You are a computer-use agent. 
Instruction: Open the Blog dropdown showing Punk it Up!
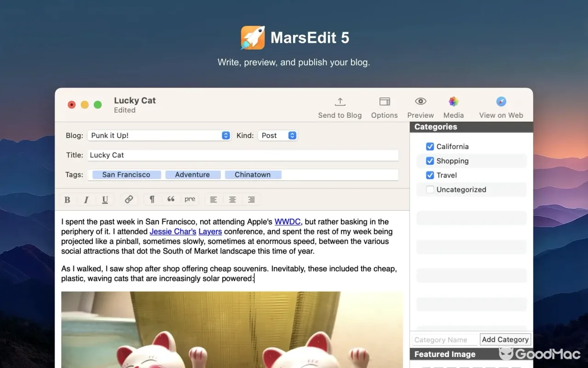point(159,135)
